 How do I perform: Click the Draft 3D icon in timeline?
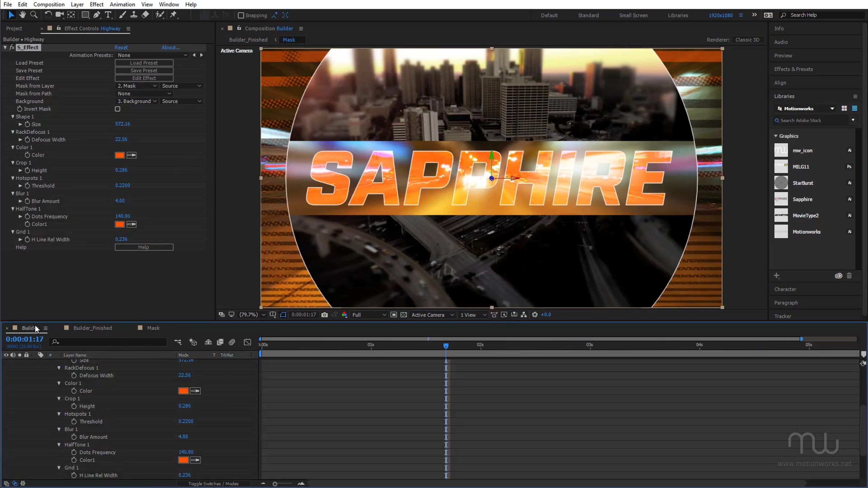tap(193, 342)
